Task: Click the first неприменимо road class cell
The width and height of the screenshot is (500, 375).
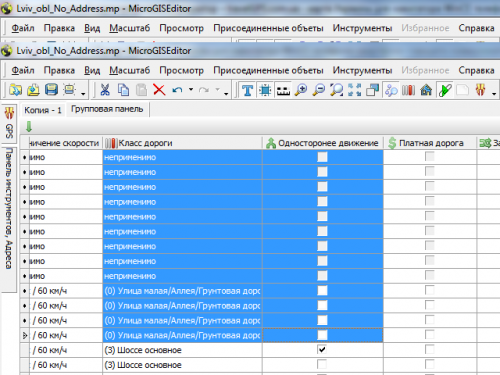Action: coord(182,157)
